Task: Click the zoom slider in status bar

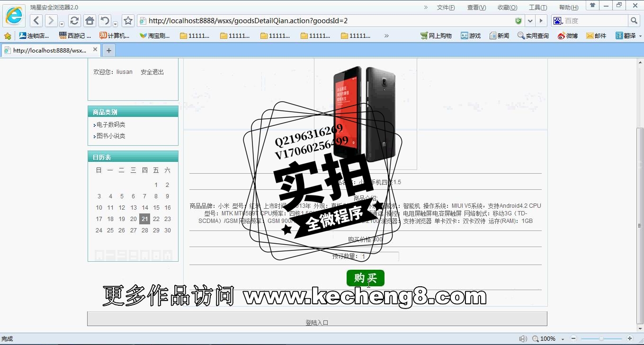Action: (x=601, y=338)
